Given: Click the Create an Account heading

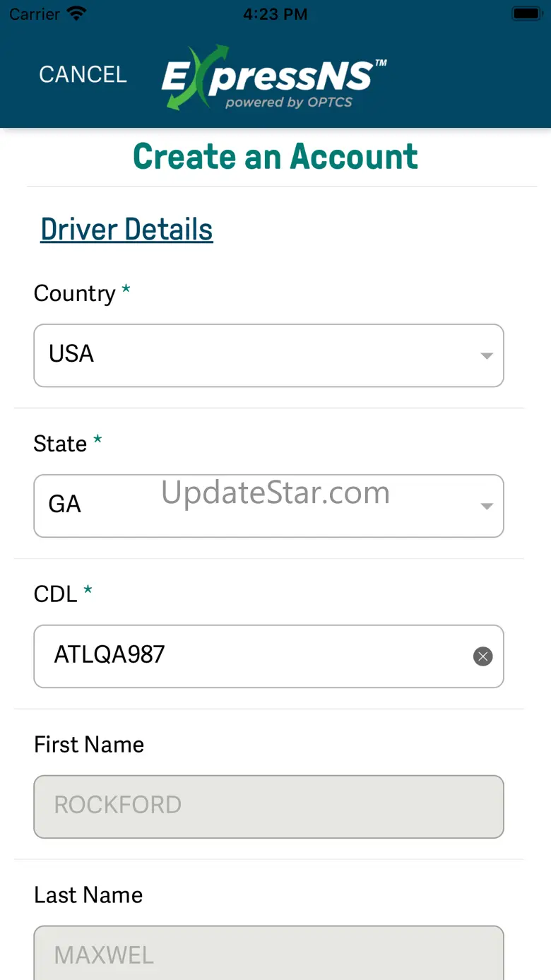Looking at the screenshot, I should click(x=275, y=157).
